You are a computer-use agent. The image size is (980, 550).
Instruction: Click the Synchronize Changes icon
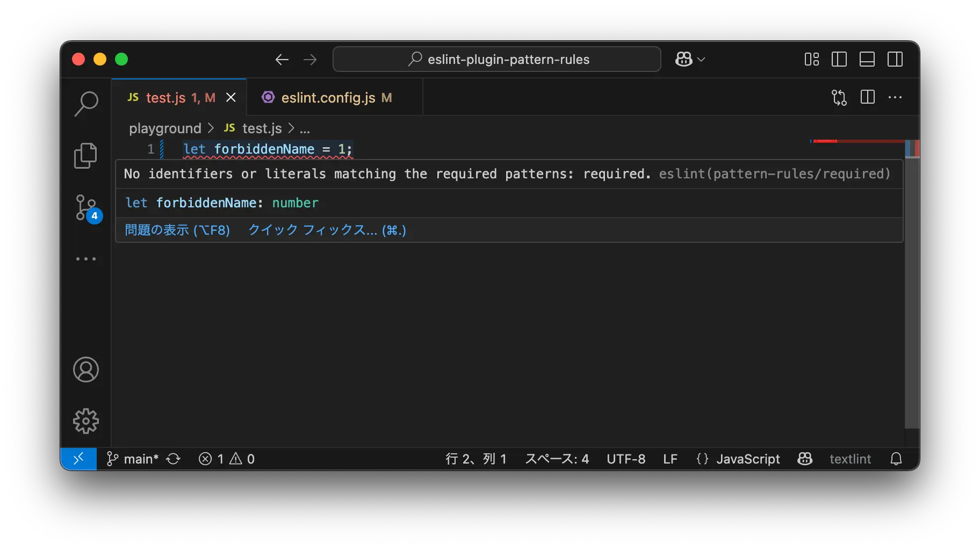174,459
